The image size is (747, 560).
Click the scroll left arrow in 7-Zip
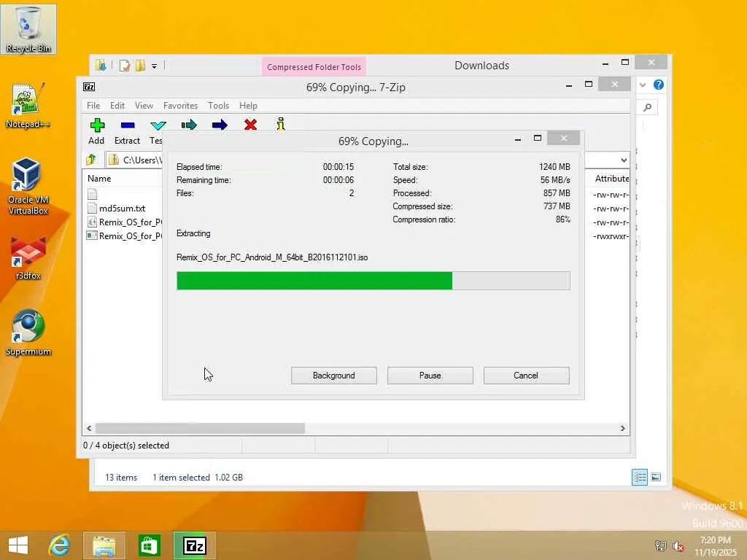(89, 428)
